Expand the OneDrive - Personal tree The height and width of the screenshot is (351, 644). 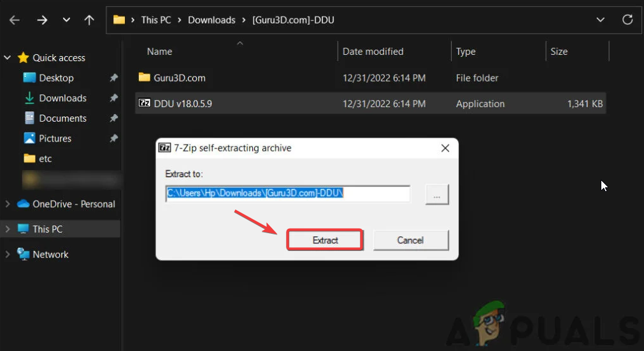[x=8, y=204]
